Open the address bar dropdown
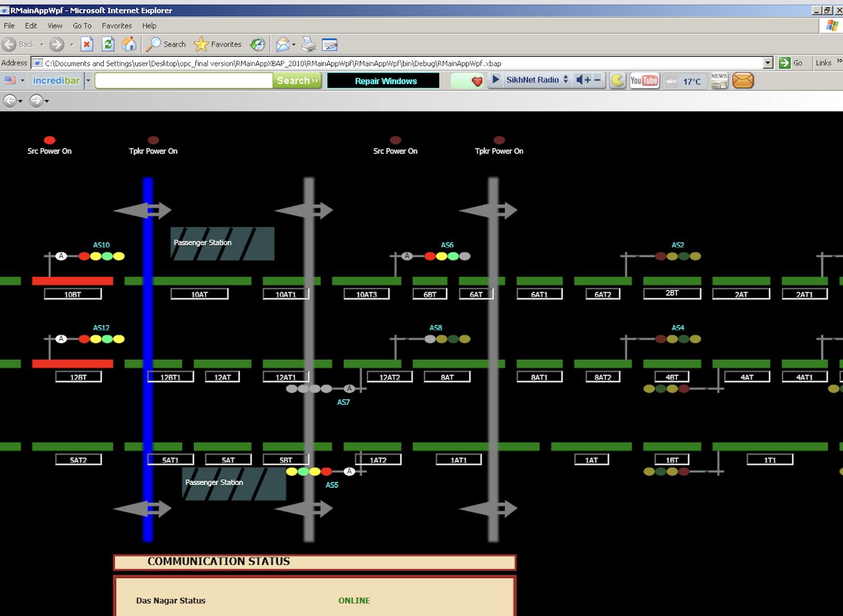The height and width of the screenshot is (616, 843). coord(768,63)
